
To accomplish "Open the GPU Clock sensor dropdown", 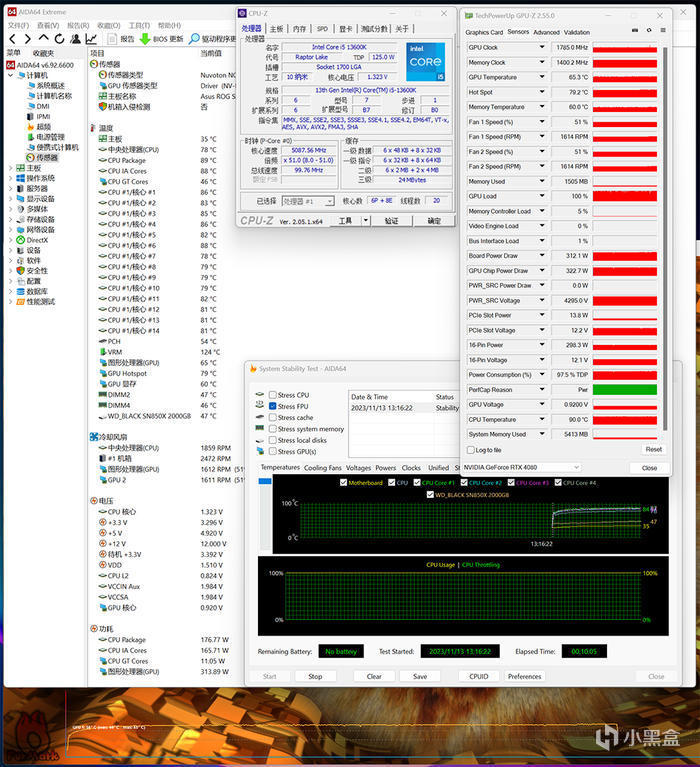I will click(x=542, y=47).
